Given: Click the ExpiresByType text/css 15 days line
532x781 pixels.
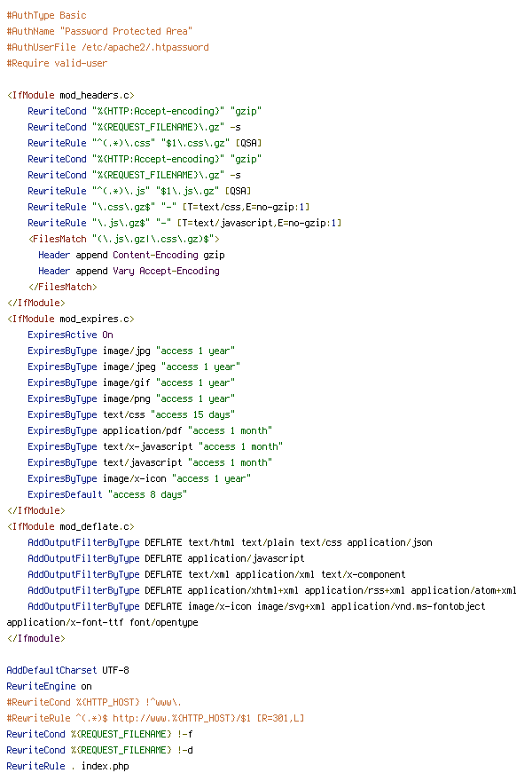Looking at the screenshot, I should pos(131,414).
